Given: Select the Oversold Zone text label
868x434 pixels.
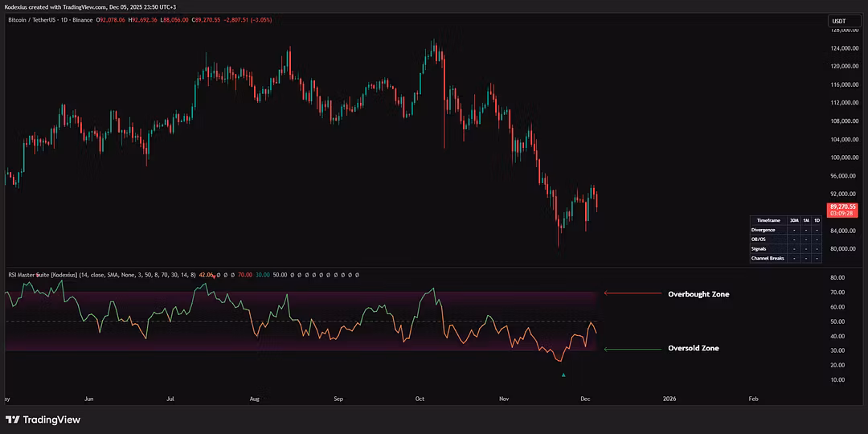Looking at the screenshot, I should click(x=693, y=348).
